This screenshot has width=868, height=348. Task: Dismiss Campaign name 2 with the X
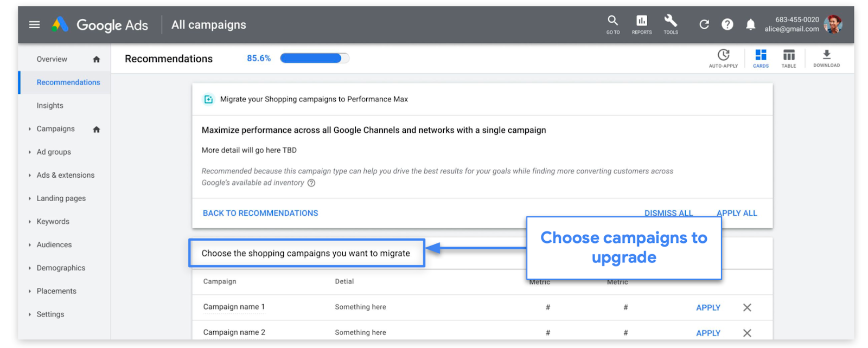747,333
